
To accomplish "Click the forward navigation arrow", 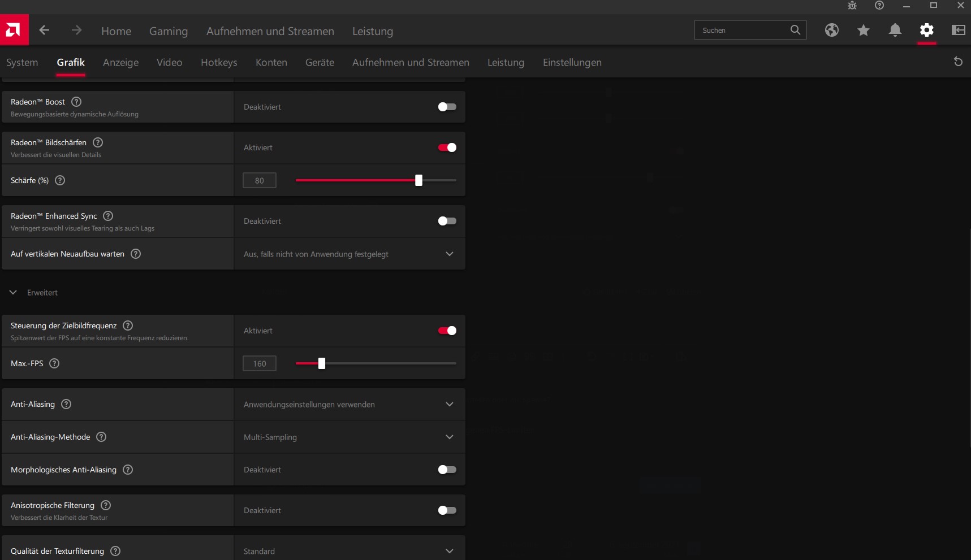I will (76, 31).
